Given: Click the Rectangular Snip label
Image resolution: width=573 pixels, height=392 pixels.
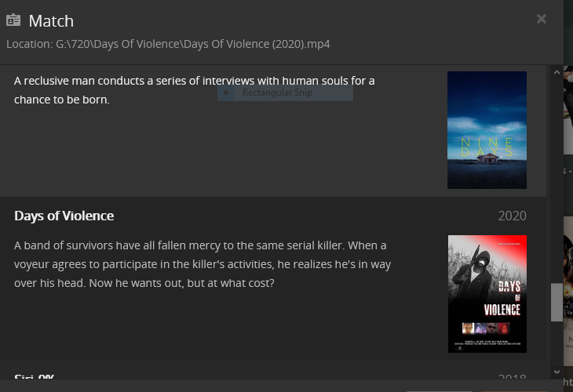Looking at the screenshot, I should [x=277, y=93].
